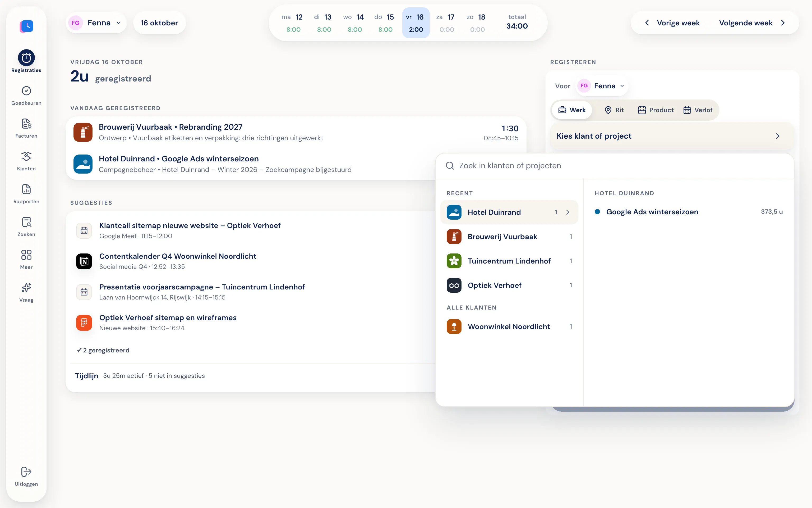Select donderdag 15 in week strip
Viewport: 812px width, 508px height.
click(384, 23)
